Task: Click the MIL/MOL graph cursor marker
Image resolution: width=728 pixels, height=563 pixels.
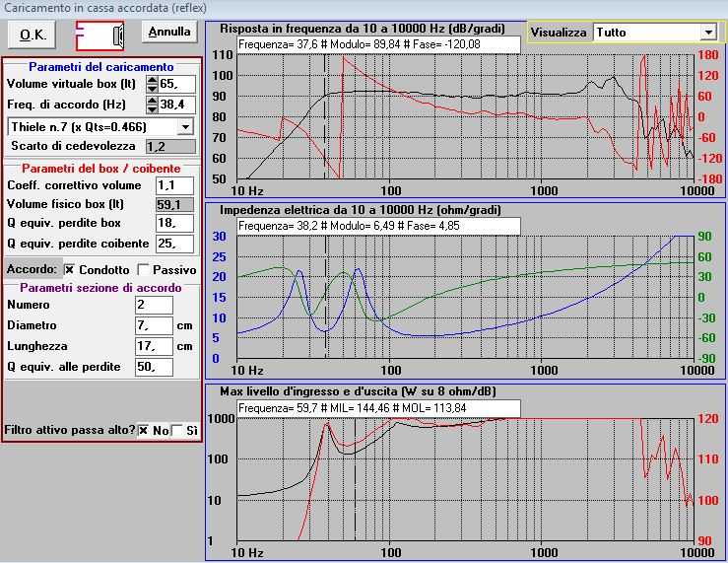Action: (x=356, y=479)
